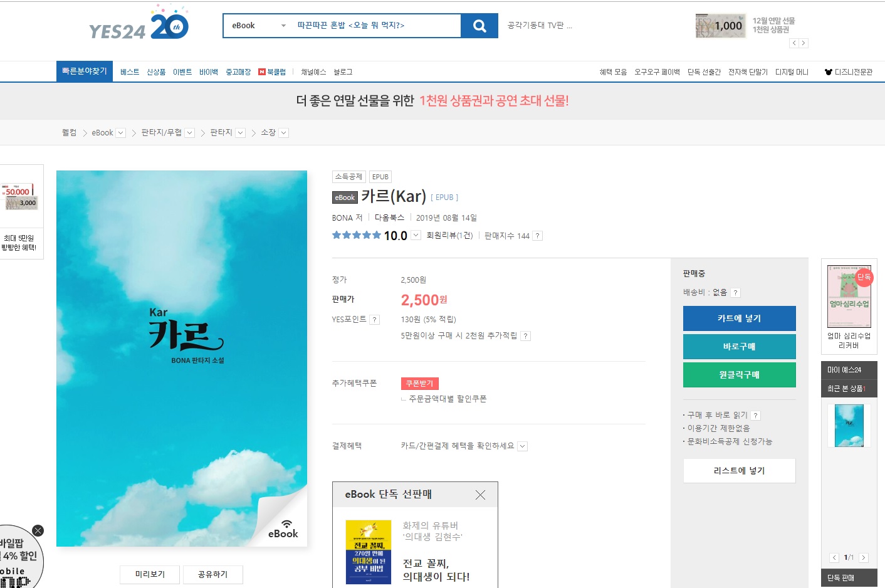Click the 전교 꼴찌 의대생 book thumbnail
Viewport: 885px width, 588px height.
(x=369, y=552)
